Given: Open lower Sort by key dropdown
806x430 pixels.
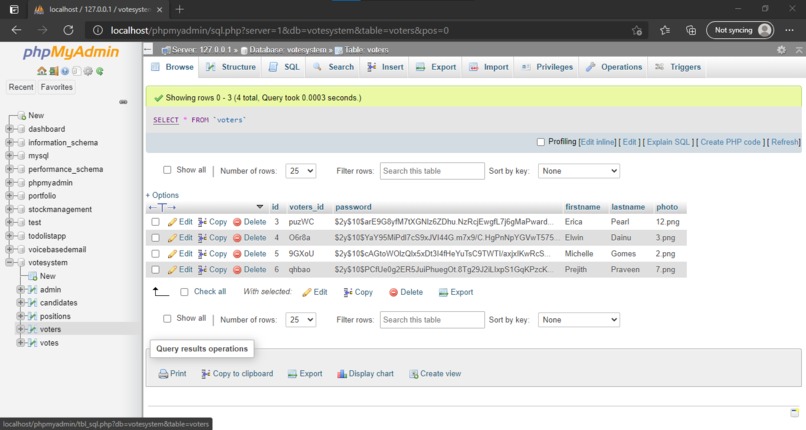Looking at the screenshot, I should pyautogui.click(x=579, y=320).
